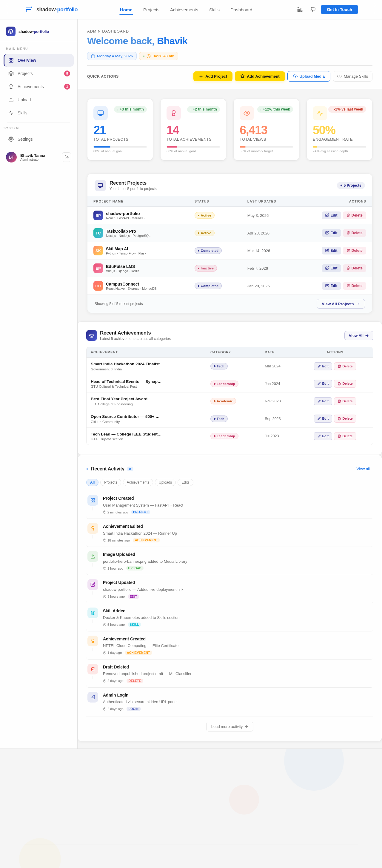The width and height of the screenshot is (382, 868).
Task: Click the SP avatar for shadow-portfolio
Action: (98, 215)
